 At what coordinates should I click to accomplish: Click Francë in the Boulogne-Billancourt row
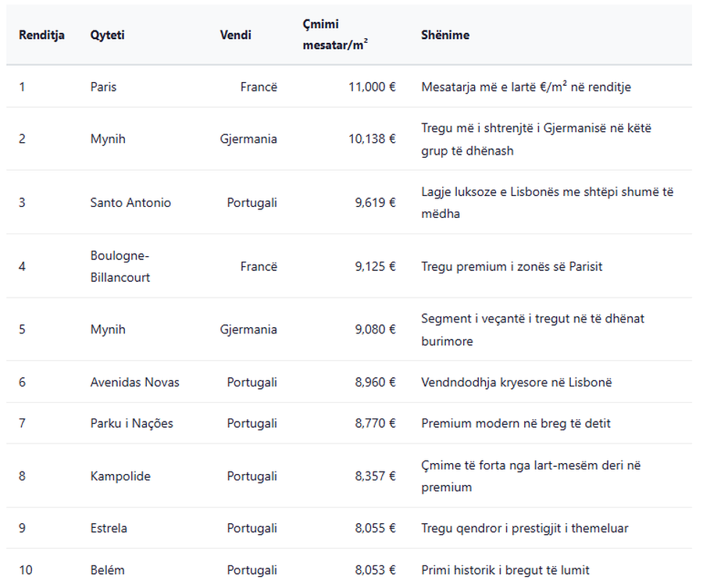coord(259,266)
